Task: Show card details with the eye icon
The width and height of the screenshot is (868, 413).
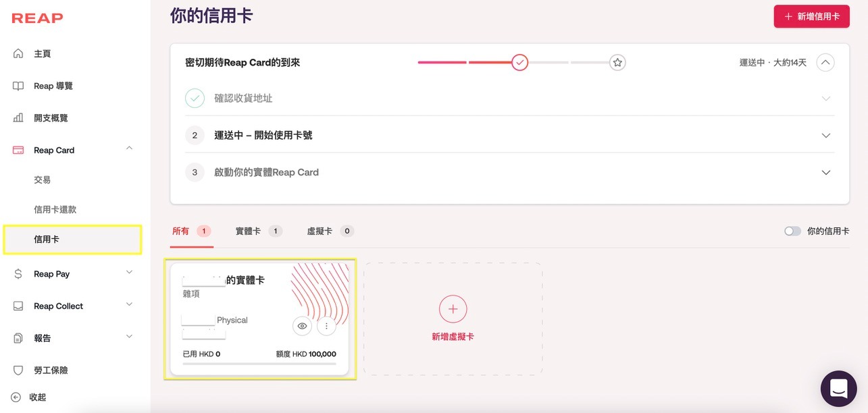Action: click(x=302, y=326)
